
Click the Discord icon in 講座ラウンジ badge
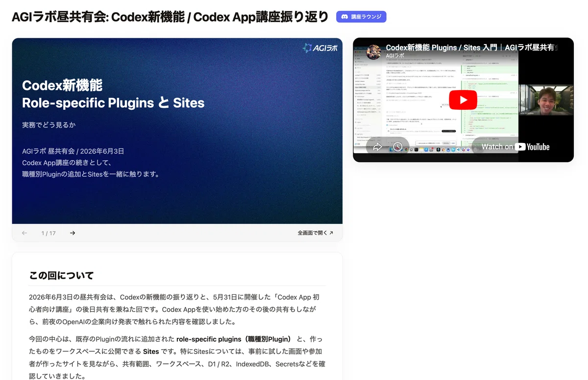[x=344, y=17]
